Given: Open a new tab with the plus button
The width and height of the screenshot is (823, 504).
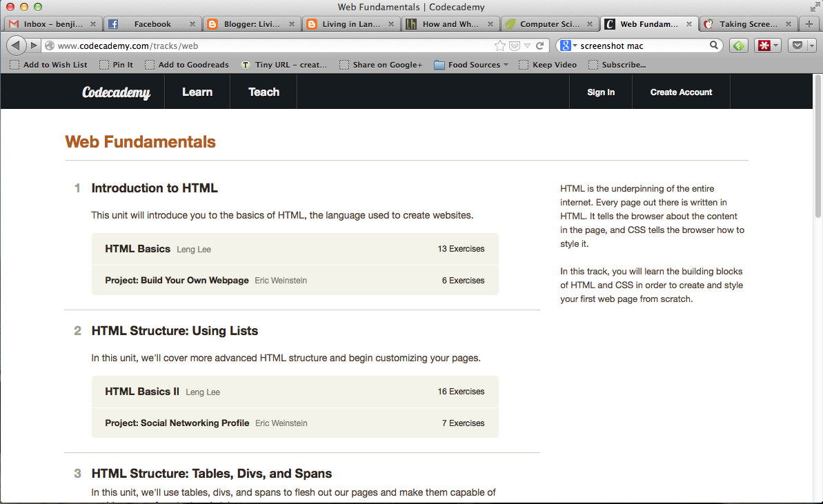Looking at the screenshot, I should (x=809, y=22).
